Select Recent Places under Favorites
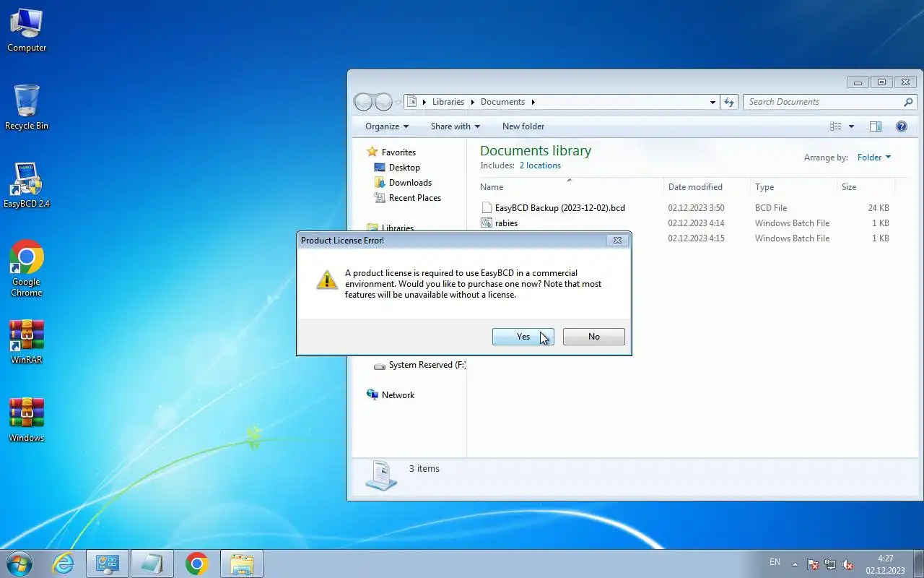 point(415,198)
